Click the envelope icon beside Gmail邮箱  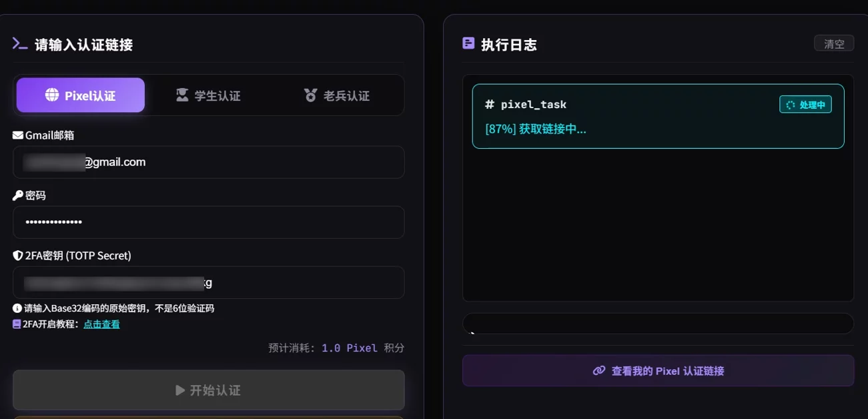18,135
